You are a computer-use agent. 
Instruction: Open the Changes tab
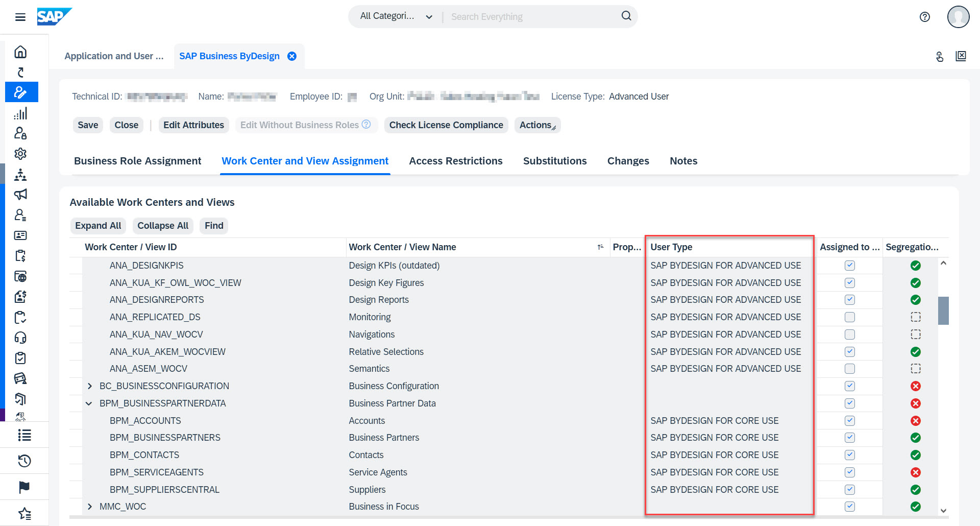coord(628,161)
